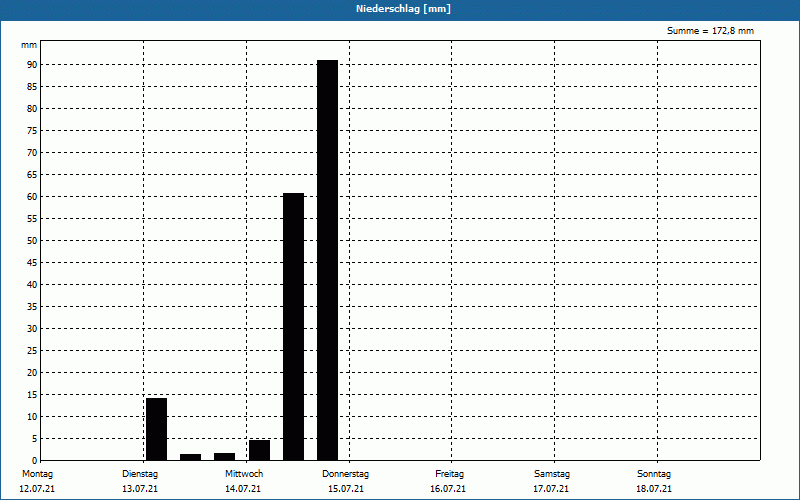Screen dimensions: 800x500
Task: Click the date '13.07.21'
Action: tap(140, 489)
